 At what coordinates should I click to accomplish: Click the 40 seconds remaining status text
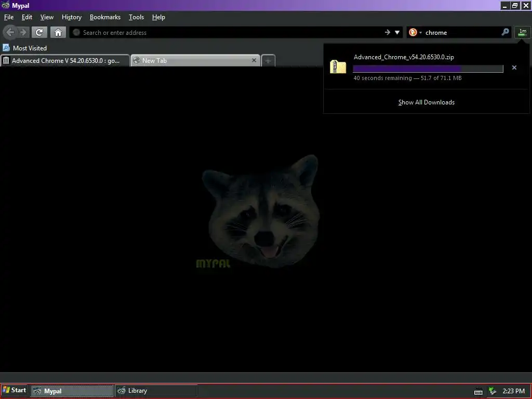[x=407, y=78]
